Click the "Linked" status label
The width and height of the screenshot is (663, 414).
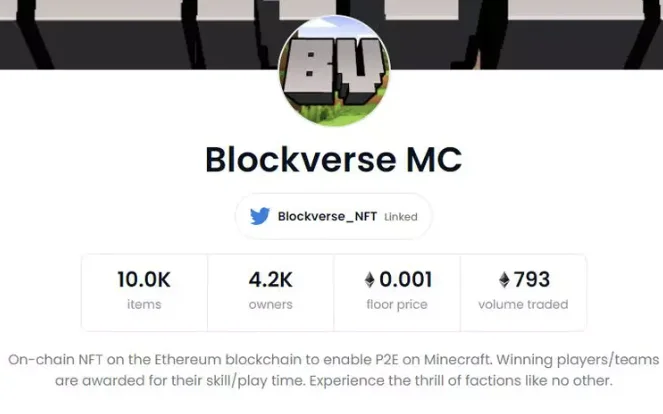point(401,216)
